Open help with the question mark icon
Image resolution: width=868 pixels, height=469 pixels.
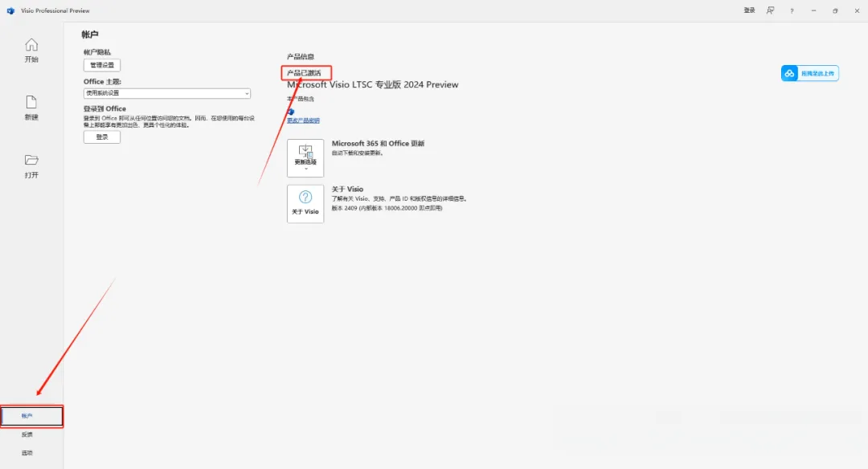point(792,10)
